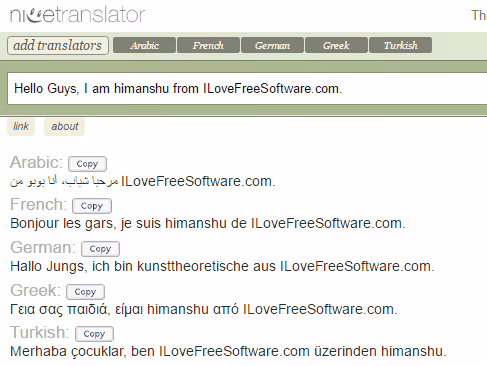Copy the German translation
This screenshot has height=366, width=487.
[100, 249]
